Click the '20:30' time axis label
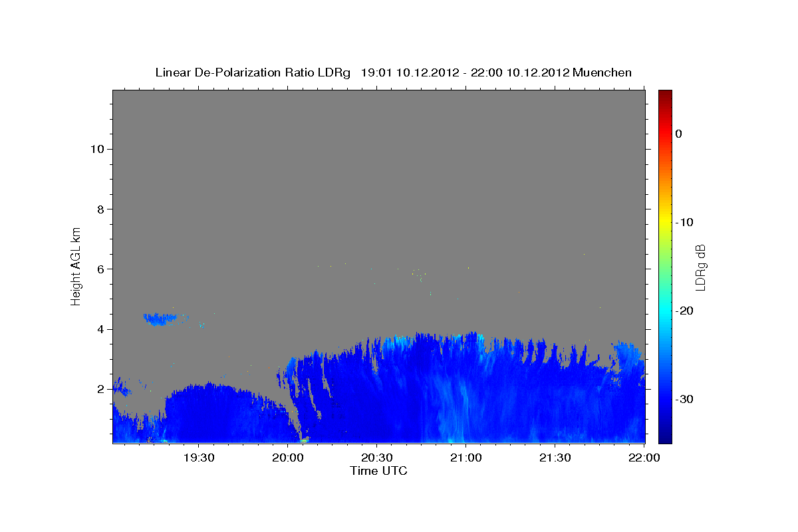Image resolution: width=798 pixels, height=532 pixels. click(377, 458)
